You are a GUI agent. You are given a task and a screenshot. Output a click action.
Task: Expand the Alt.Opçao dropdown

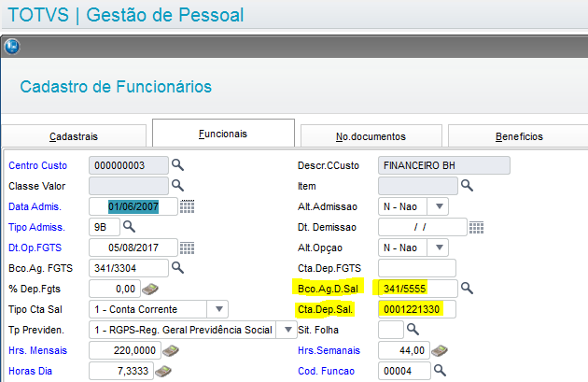pyautogui.click(x=440, y=248)
